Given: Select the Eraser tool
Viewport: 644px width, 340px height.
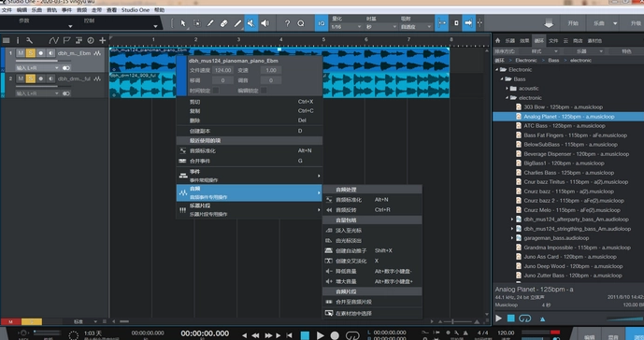Looking at the screenshot, I should 223,23.
